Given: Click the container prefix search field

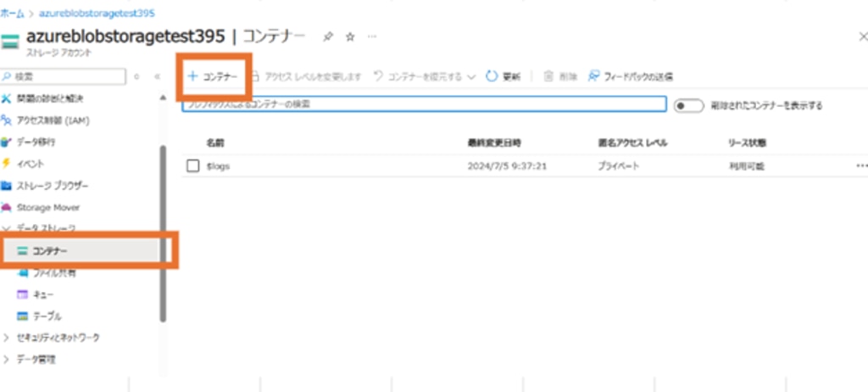Looking at the screenshot, I should coord(424,104).
